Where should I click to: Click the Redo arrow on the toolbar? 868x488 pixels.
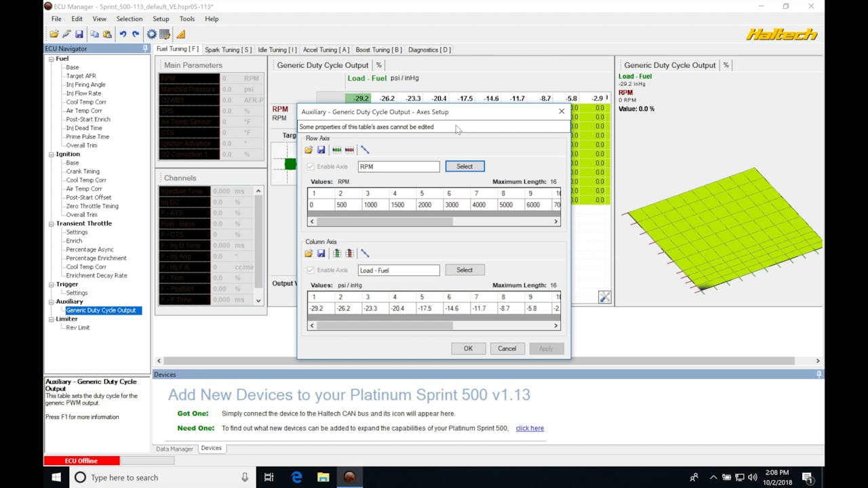click(136, 33)
